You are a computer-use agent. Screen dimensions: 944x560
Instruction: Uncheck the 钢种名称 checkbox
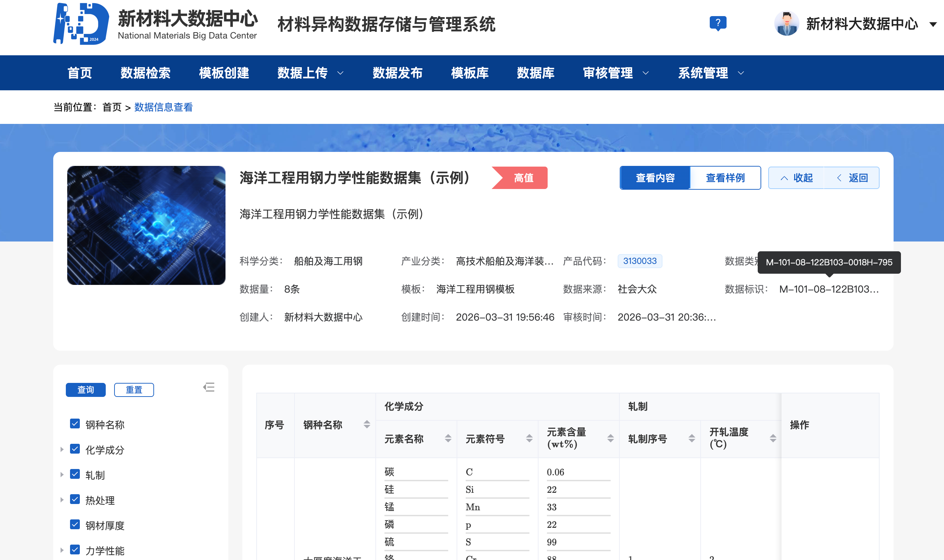pos(75,424)
